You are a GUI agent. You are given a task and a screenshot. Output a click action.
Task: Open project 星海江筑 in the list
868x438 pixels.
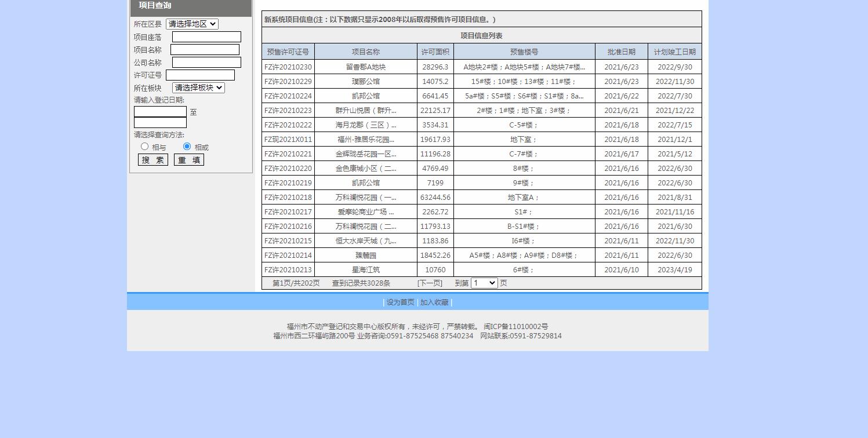(365, 269)
